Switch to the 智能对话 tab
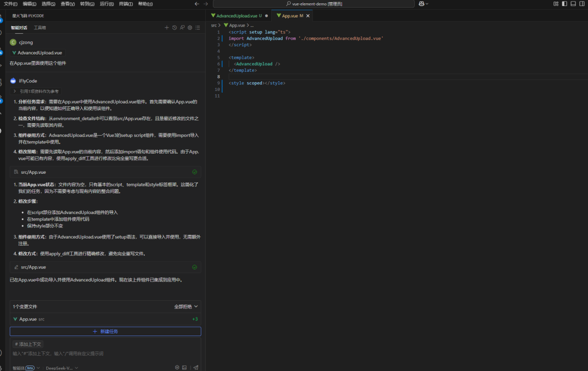588x371 pixels. click(x=19, y=28)
